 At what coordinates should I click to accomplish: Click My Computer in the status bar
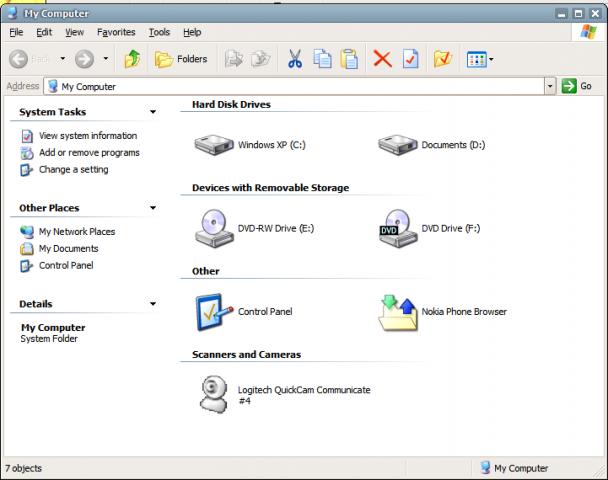coord(514,468)
